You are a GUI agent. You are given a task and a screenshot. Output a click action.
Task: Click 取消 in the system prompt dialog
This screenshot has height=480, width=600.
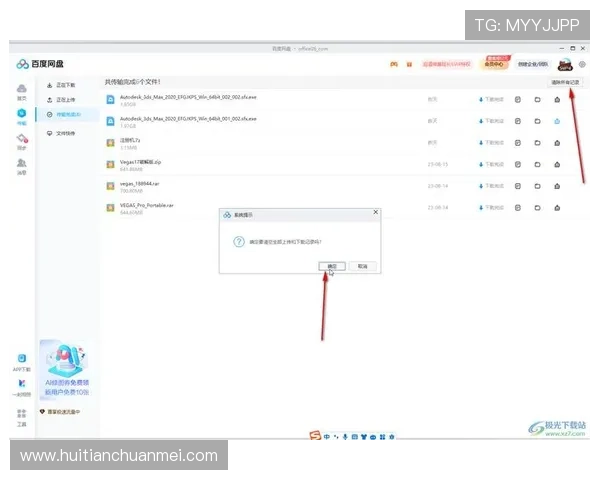coord(361,266)
